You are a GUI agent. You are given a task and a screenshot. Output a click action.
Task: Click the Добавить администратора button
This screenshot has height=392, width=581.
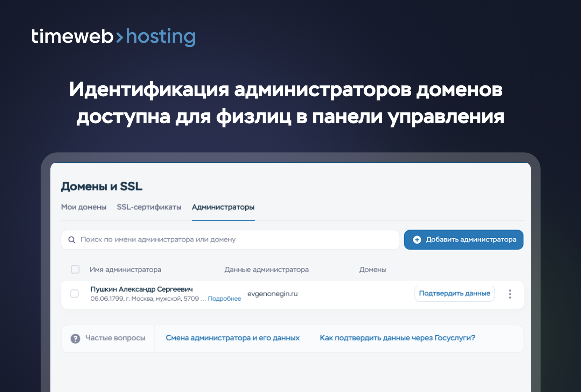[464, 240]
